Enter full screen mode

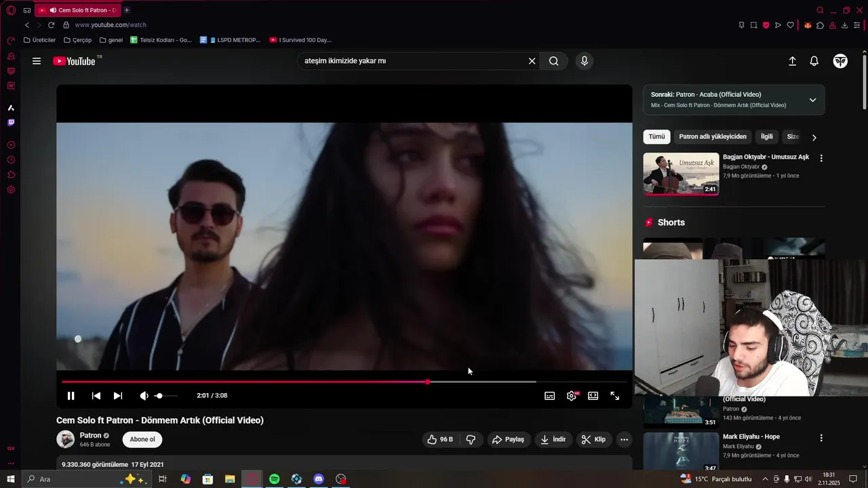point(615,396)
